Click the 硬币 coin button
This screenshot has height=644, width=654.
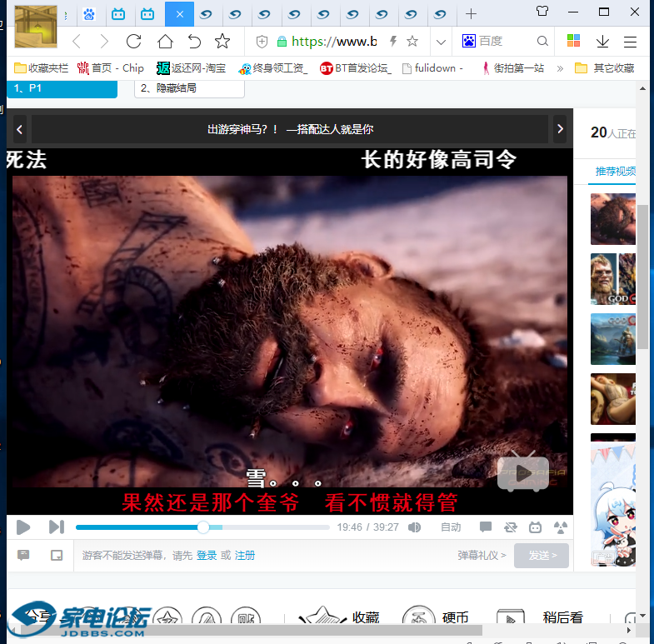coord(435,617)
